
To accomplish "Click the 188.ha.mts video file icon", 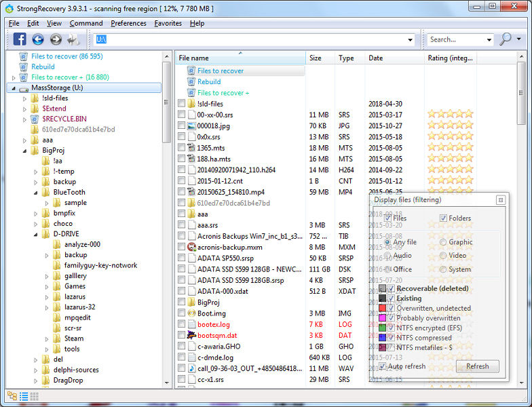I will click(191, 159).
